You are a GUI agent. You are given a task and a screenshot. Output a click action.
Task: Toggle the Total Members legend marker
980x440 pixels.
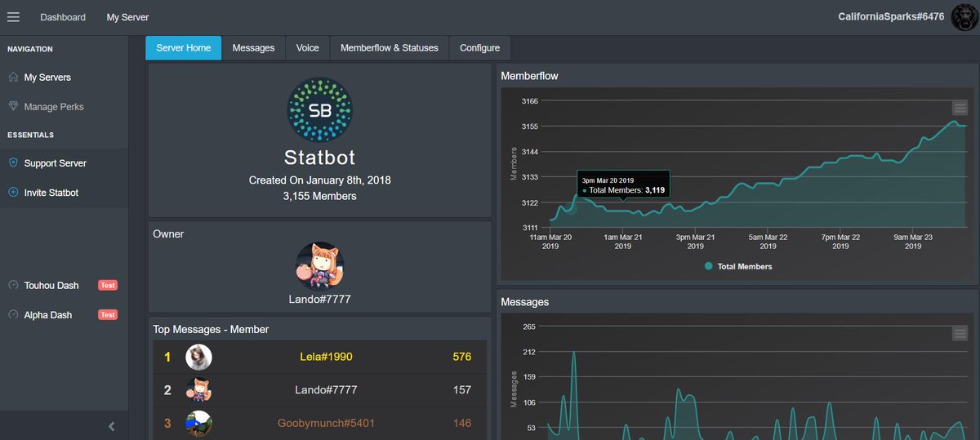(708, 266)
